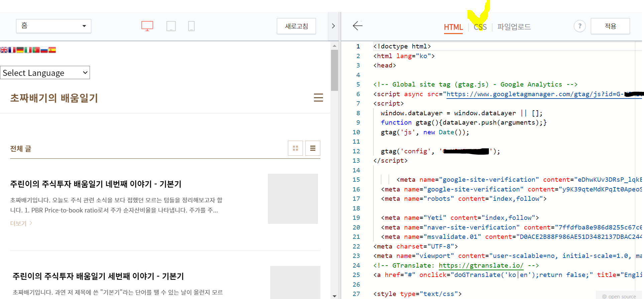Click the Italian flag icon
644x299 pixels.
pyautogui.click(x=28, y=50)
